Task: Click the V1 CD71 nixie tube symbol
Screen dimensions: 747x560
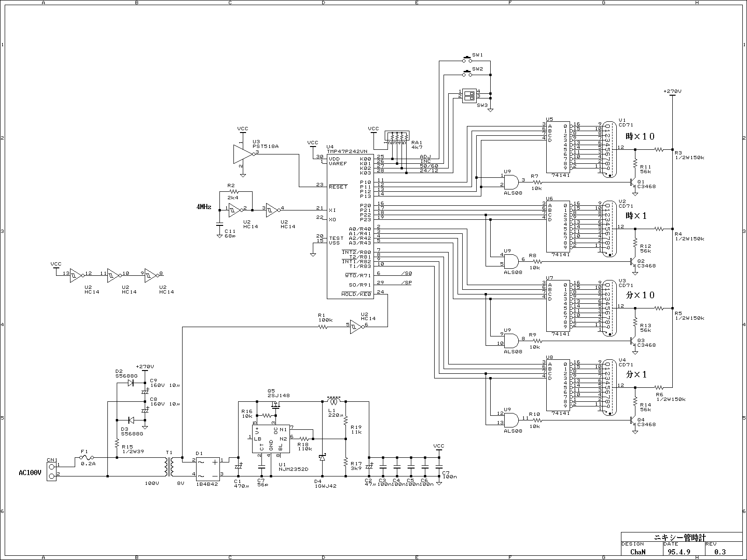Action: click(x=607, y=149)
